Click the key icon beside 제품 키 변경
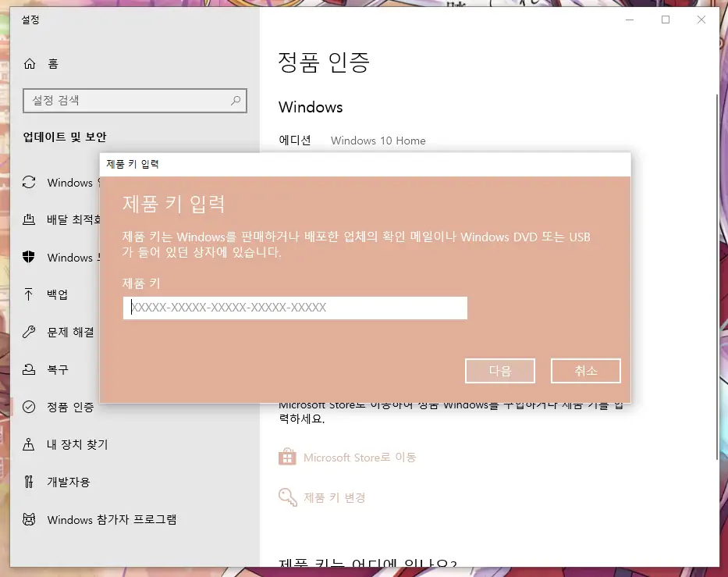 pyautogui.click(x=287, y=497)
